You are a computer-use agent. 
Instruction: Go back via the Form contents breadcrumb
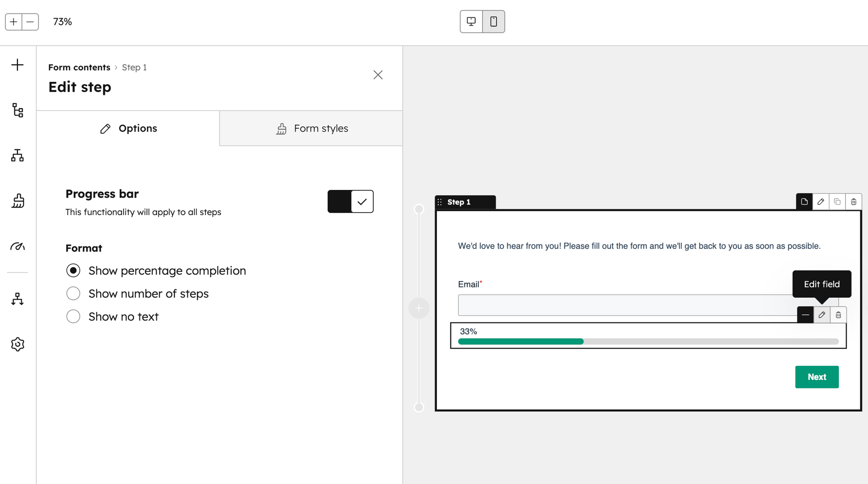pyautogui.click(x=79, y=67)
